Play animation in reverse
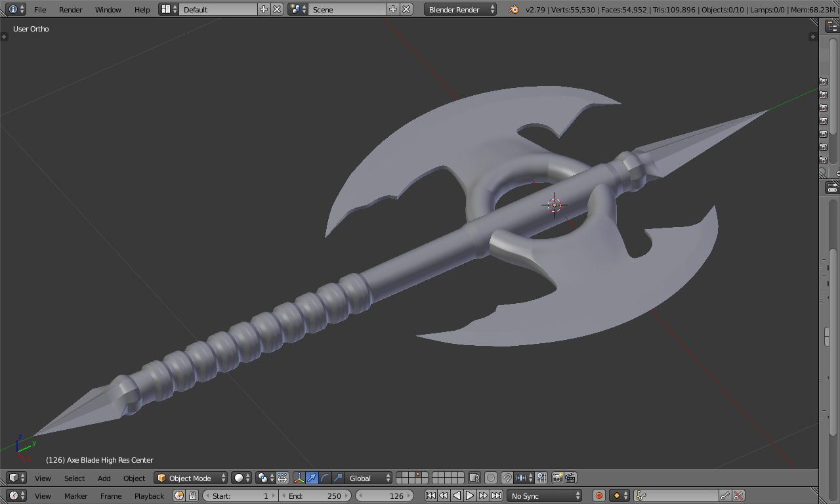This screenshot has height=504, width=840. coord(457,495)
